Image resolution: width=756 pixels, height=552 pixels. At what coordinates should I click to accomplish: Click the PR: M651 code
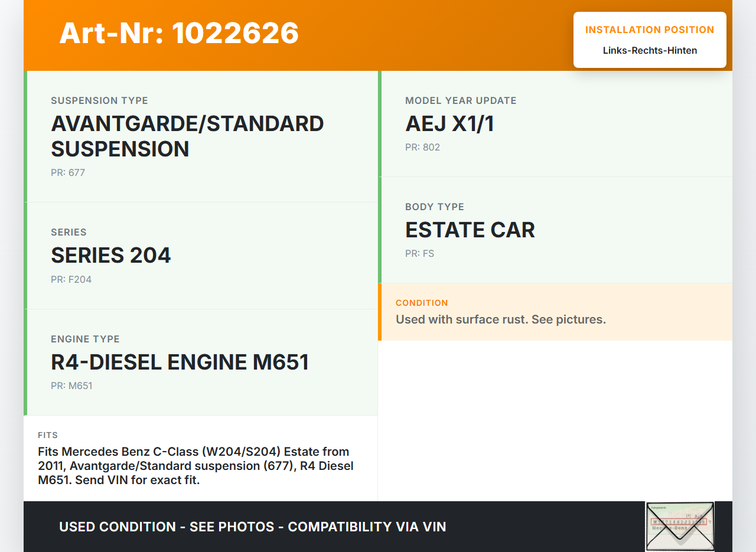(71, 386)
